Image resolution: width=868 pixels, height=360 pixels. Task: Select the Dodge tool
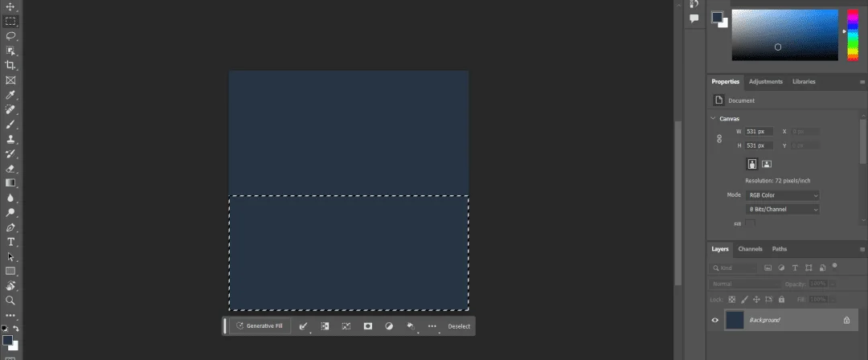pyautogui.click(x=10, y=212)
